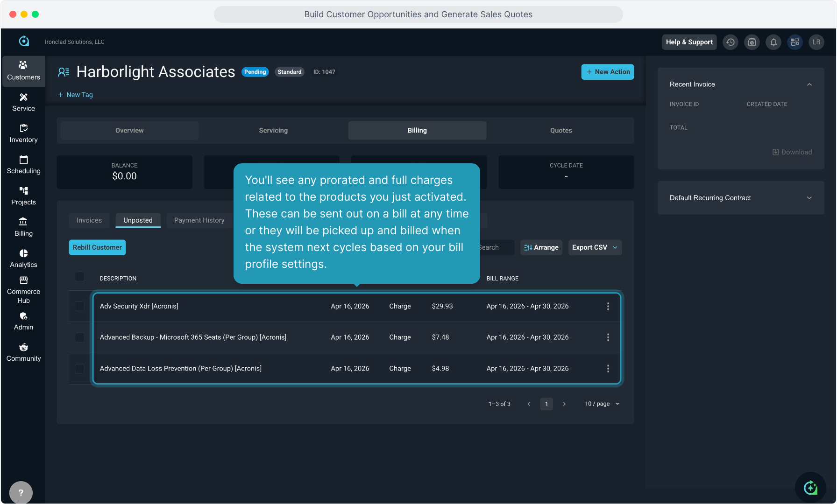Select the Invoices sub-tab

click(x=89, y=220)
